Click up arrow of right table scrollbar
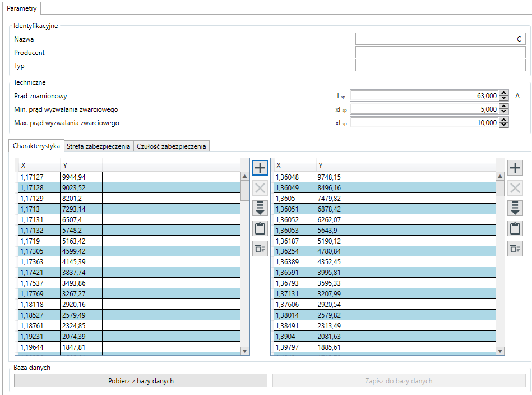532x395 pixels. coord(500,176)
